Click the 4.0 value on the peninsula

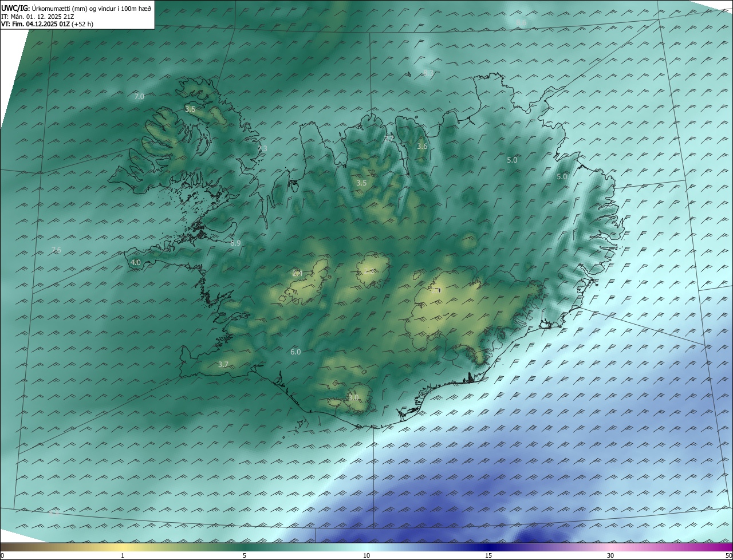[x=136, y=262]
